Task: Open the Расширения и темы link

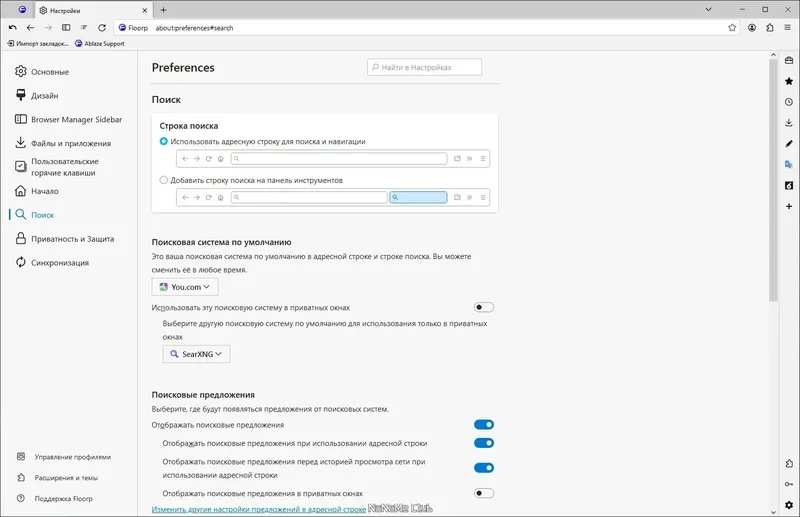Action: pos(65,477)
